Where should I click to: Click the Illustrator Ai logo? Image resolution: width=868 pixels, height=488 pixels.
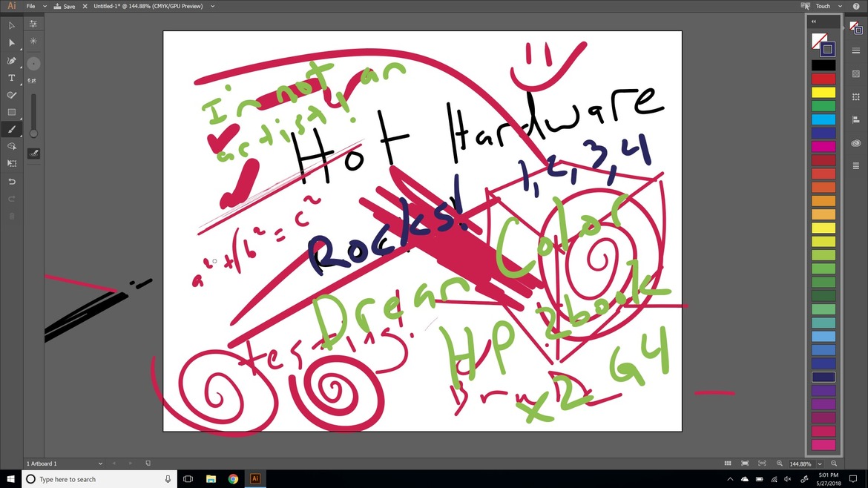[11, 6]
